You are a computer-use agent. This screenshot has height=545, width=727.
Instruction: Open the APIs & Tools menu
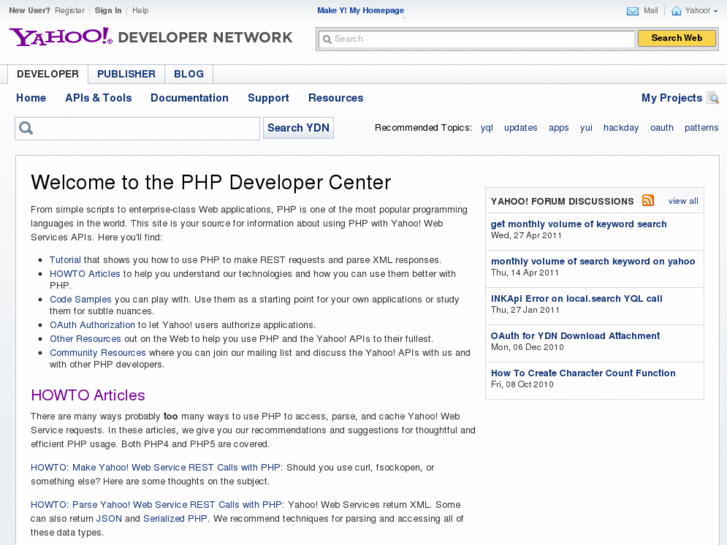(x=98, y=98)
